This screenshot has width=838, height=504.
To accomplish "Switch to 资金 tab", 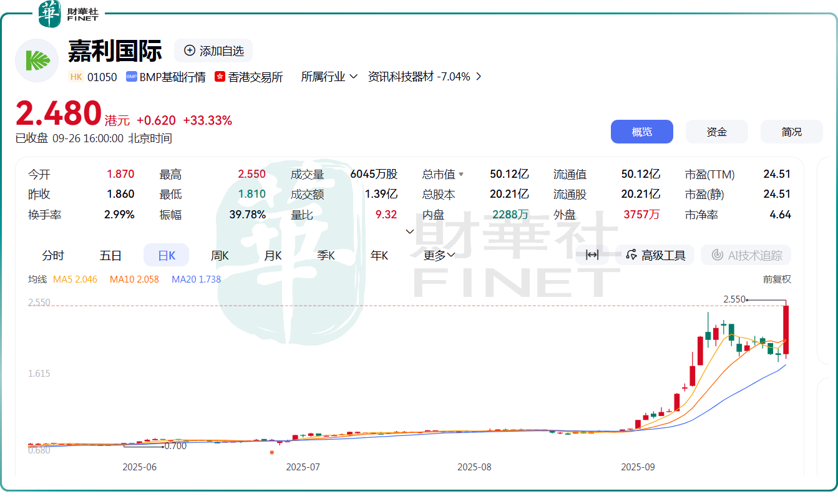I will point(716,132).
